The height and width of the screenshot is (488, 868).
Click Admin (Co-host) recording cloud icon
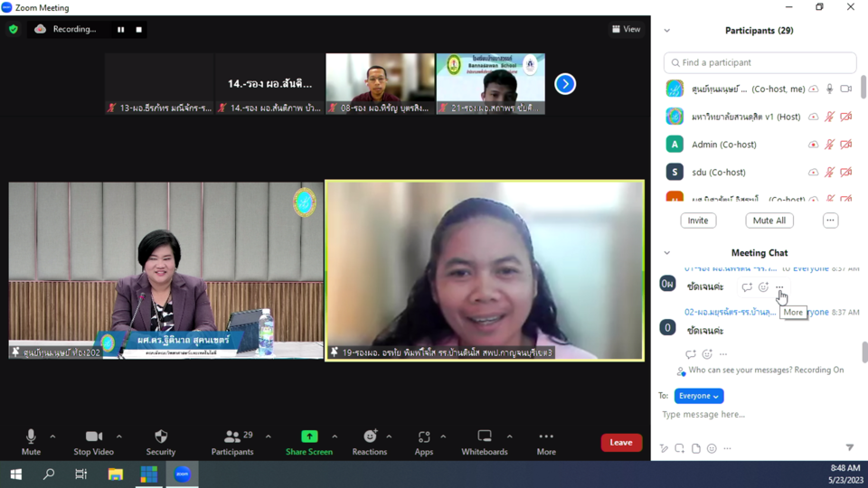click(x=813, y=145)
